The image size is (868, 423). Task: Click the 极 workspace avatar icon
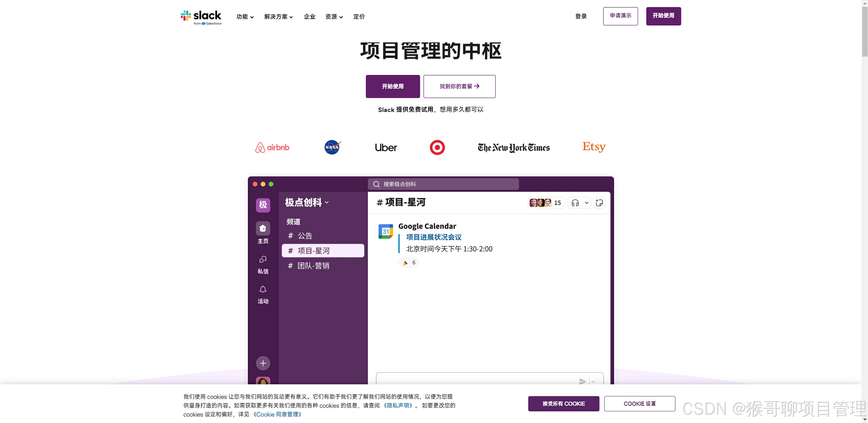click(263, 205)
